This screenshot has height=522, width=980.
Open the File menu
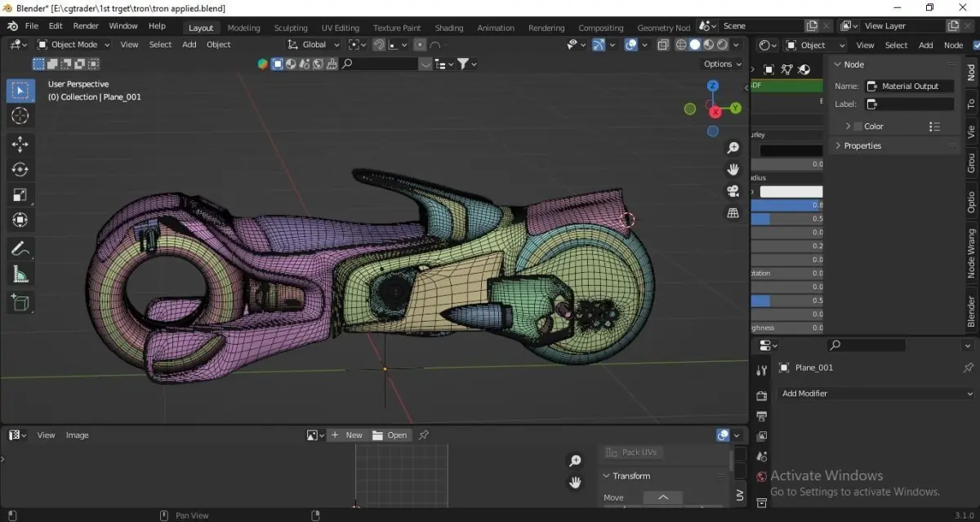click(32, 26)
